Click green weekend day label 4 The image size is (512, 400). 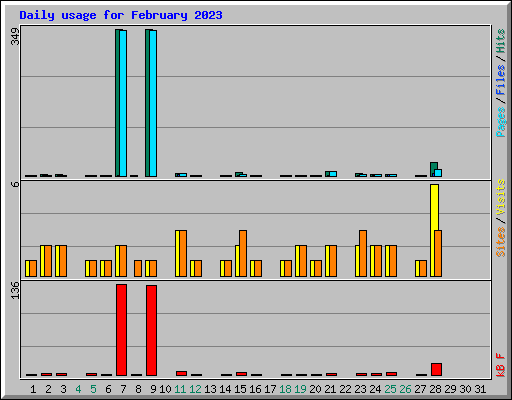pyautogui.click(x=78, y=389)
